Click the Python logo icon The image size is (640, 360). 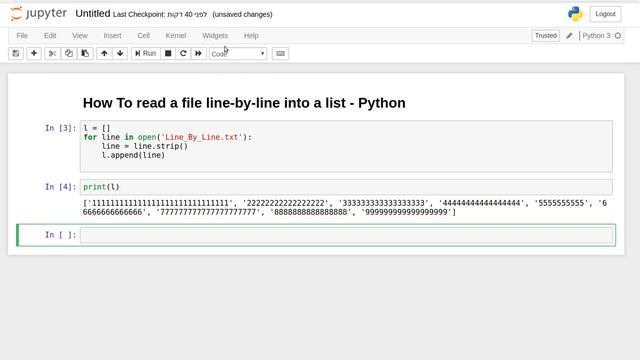click(576, 14)
